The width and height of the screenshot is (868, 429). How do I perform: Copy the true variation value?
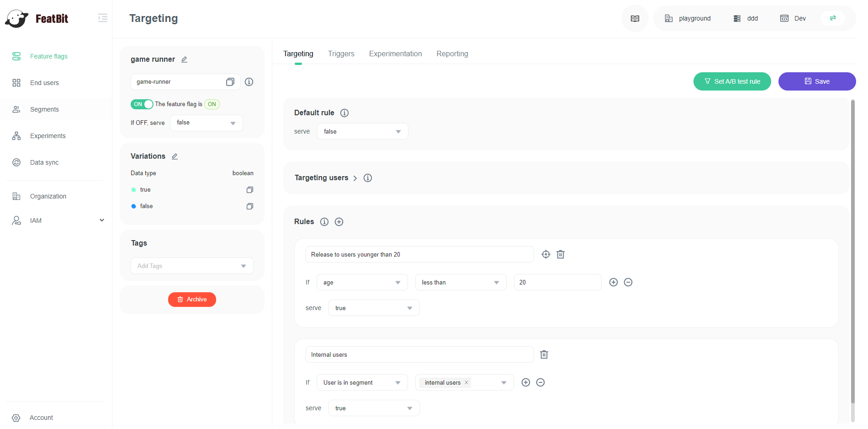click(250, 190)
